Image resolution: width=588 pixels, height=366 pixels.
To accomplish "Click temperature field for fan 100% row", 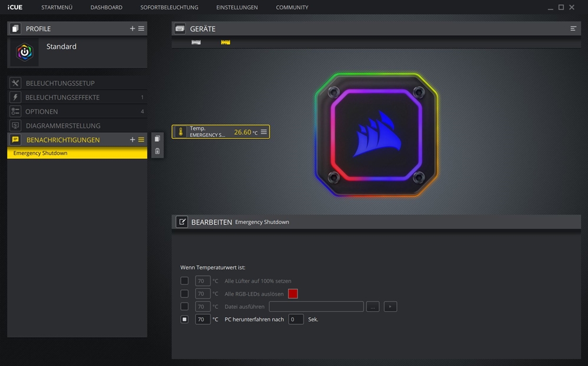I will click(x=202, y=281).
